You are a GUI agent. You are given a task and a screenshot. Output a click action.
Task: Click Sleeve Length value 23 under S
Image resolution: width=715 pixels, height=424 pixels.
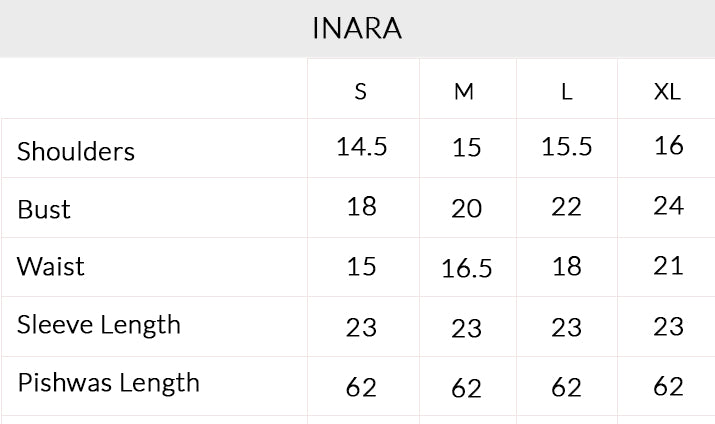point(361,328)
